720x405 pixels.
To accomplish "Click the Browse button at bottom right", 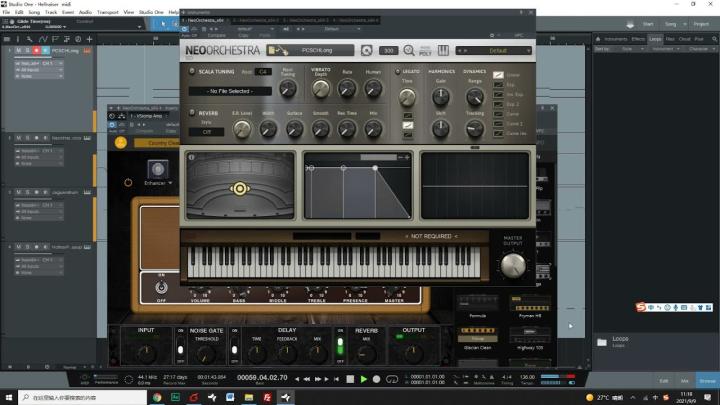I will 707,381.
